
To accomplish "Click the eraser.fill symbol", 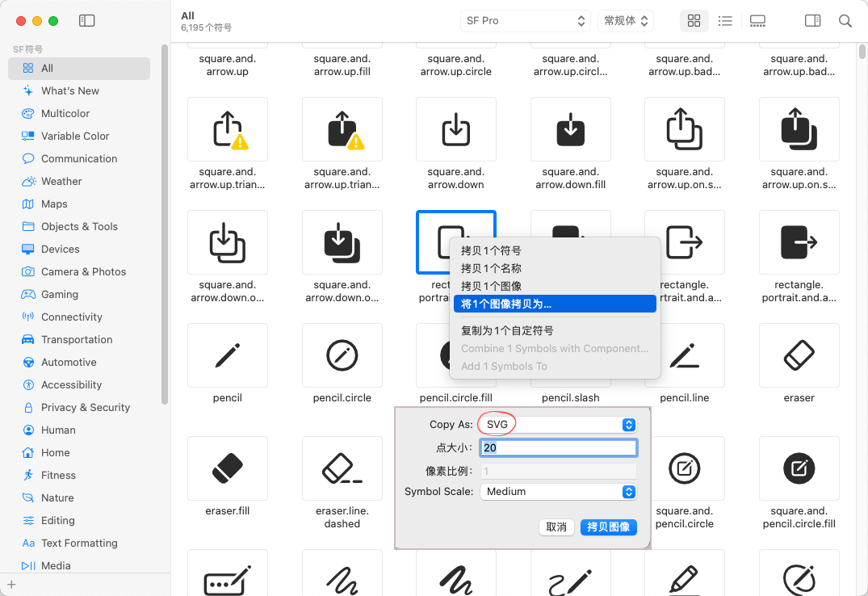I will pyautogui.click(x=228, y=468).
